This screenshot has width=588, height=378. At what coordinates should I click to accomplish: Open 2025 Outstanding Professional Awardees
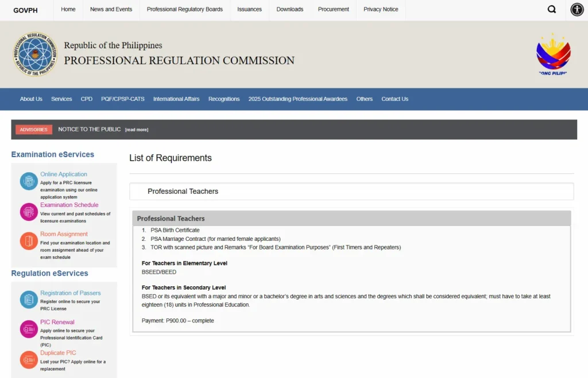[x=298, y=99]
